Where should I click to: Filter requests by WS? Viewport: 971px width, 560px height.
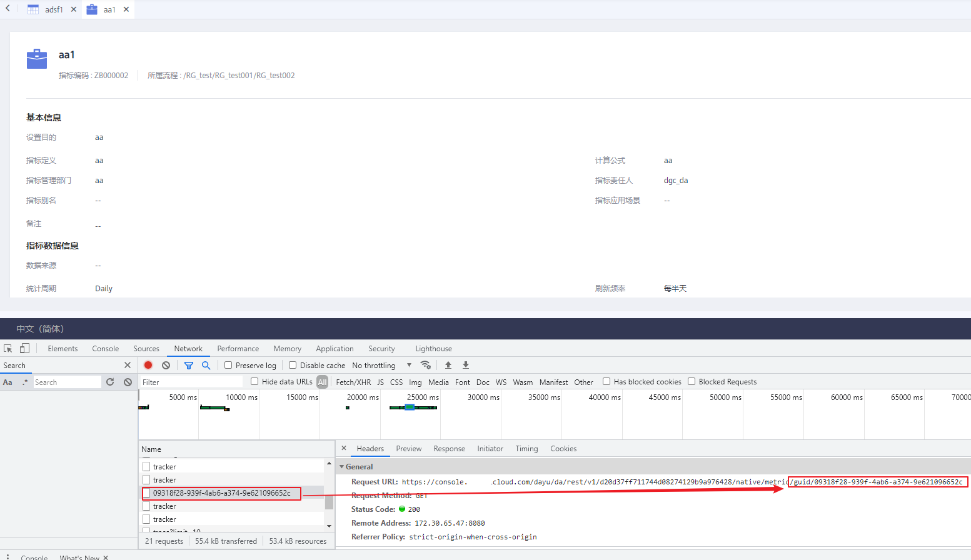point(501,382)
